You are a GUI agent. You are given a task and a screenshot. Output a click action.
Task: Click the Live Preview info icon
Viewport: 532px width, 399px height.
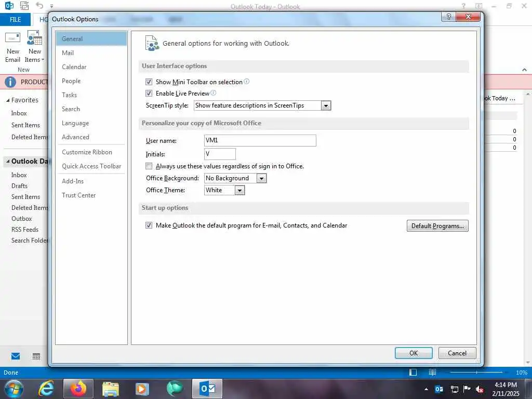[213, 92]
